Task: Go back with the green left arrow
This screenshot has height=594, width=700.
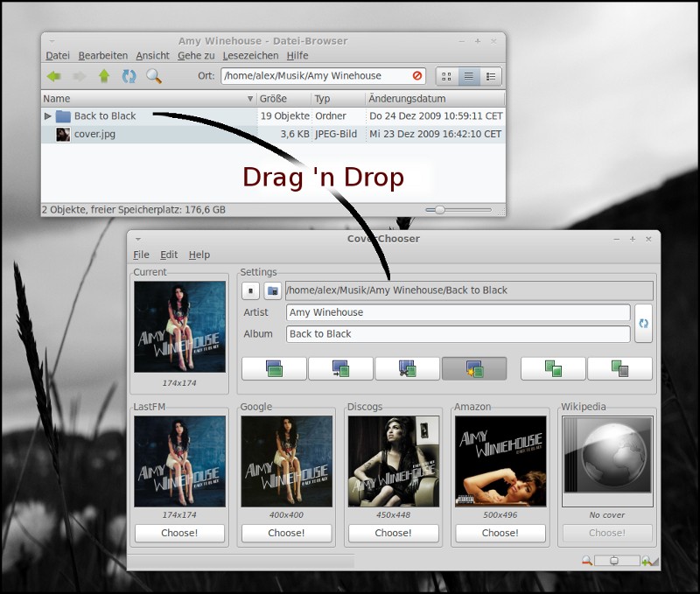Action: click(x=54, y=76)
